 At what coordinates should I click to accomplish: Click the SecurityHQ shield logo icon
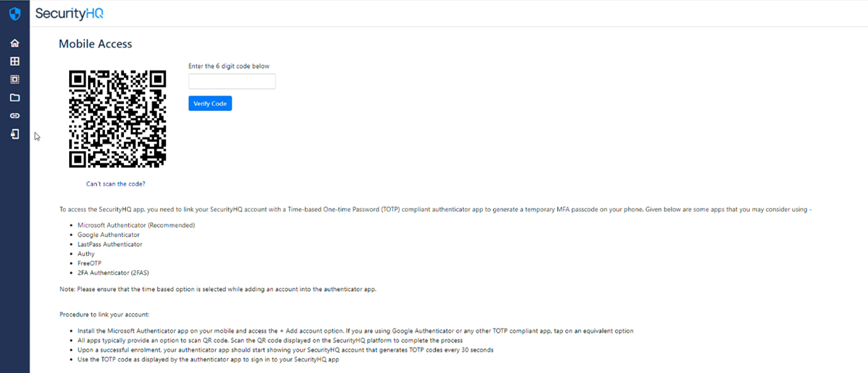[x=14, y=14]
